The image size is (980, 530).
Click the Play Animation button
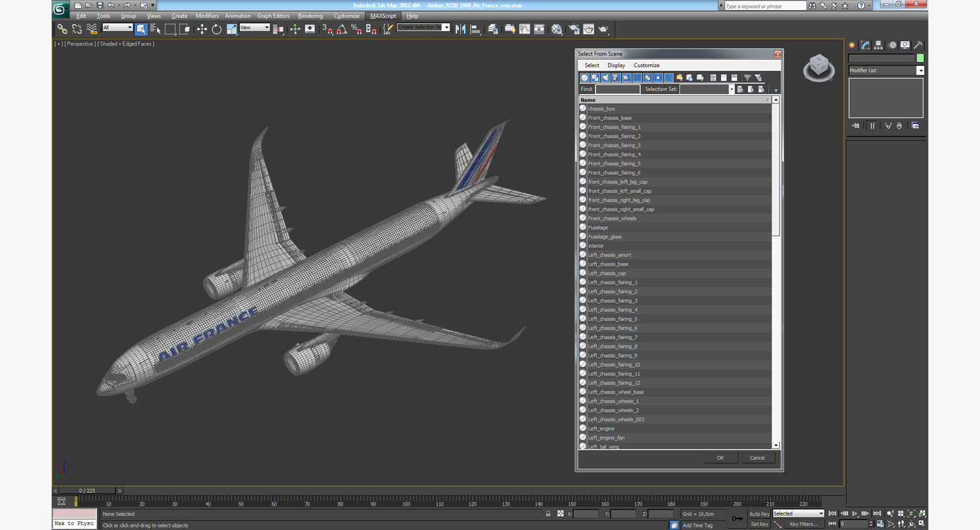(855, 513)
